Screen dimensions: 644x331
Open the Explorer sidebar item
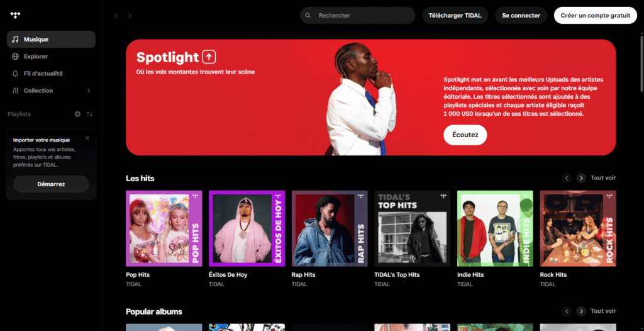(51, 57)
